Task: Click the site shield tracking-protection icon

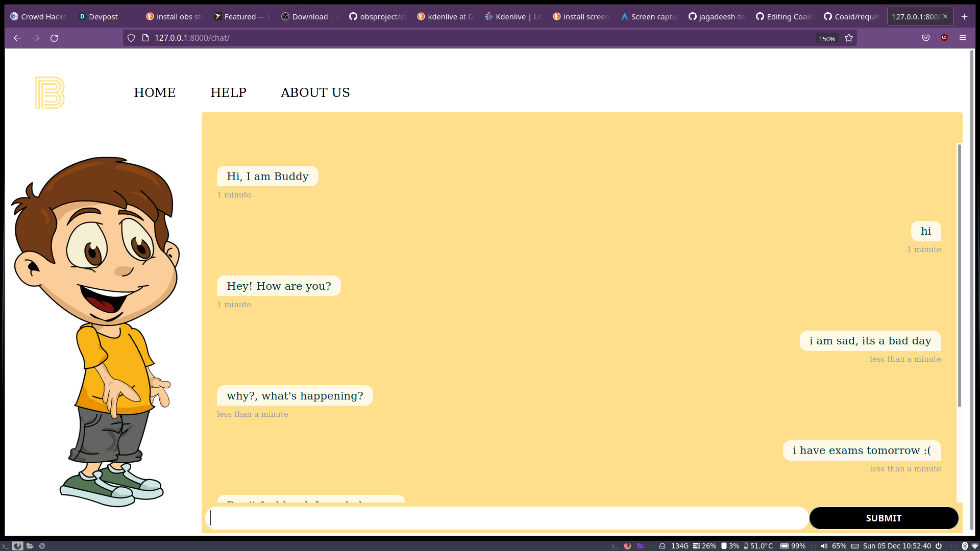Action: 131,38
